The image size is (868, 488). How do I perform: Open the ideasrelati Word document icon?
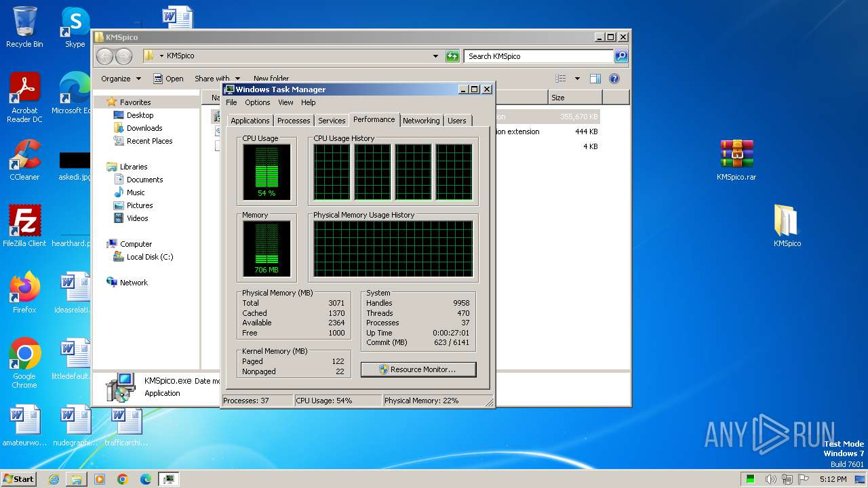75,292
